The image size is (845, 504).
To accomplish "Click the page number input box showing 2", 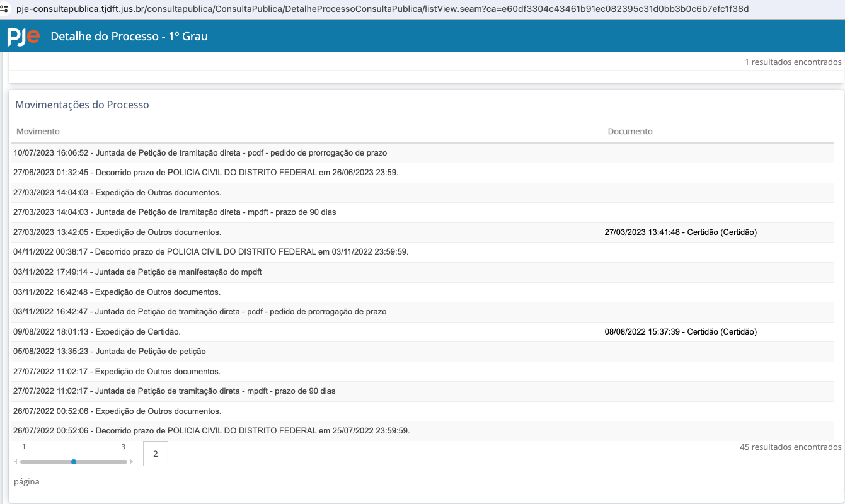I will (x=156, y=454).
